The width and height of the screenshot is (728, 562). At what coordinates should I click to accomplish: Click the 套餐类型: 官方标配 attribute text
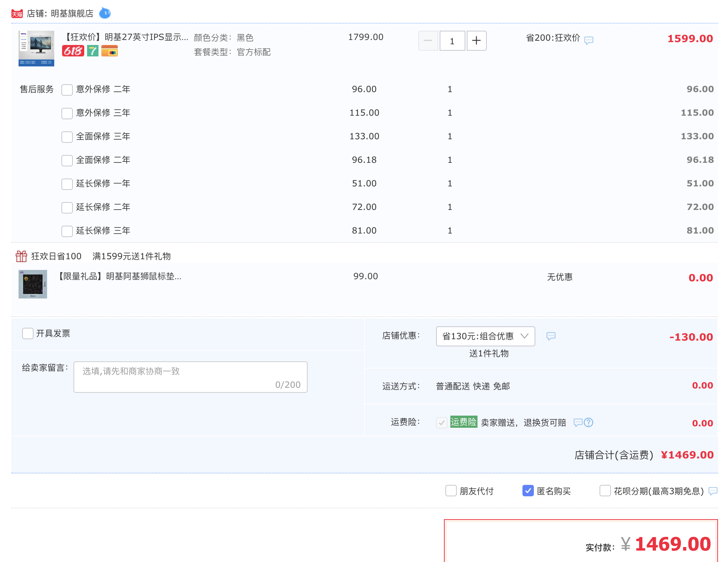(232, 52)
